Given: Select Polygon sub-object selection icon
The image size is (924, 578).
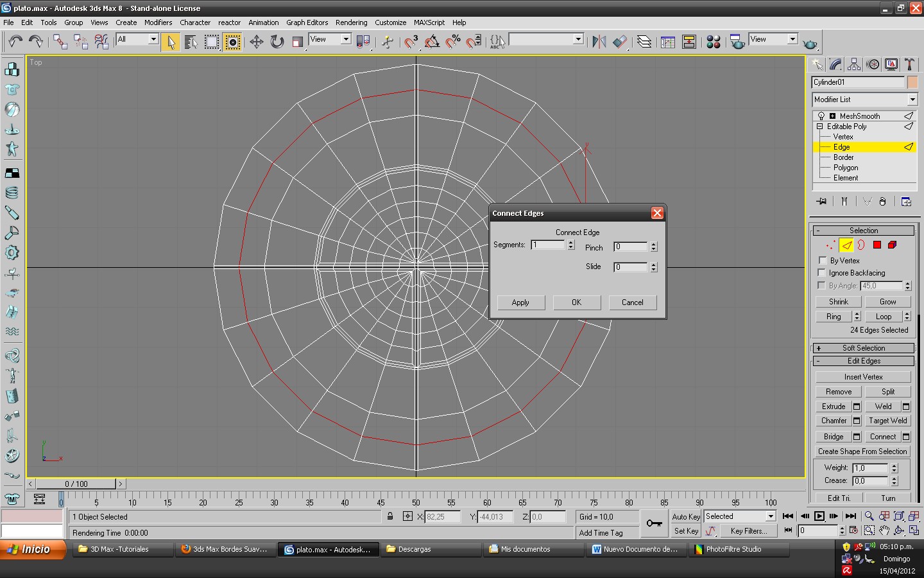Looking at the screenshot, I should pyautogui.click(x=877, y=245).
